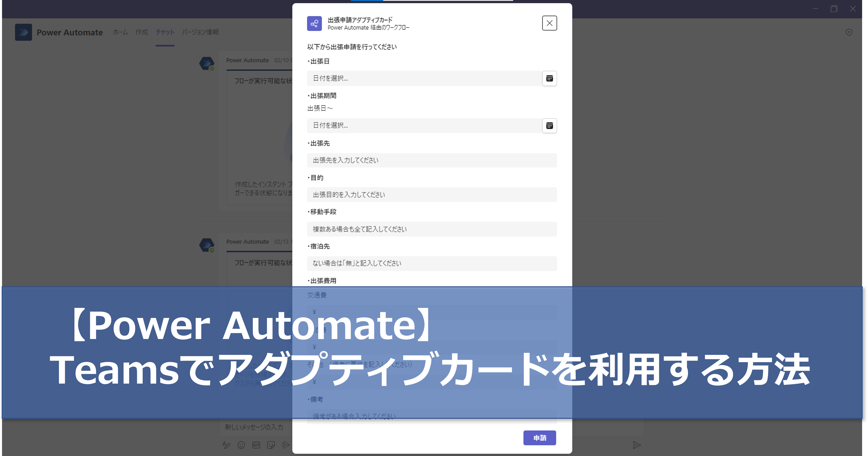Open the バージョン情報 tab
Viewport: 868px width, 456px height.
pyautogui.click(x=200, y=32)
